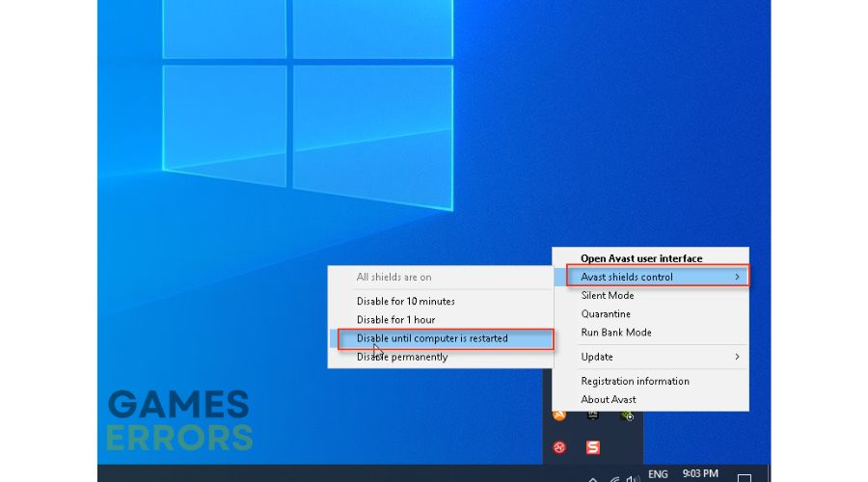Select Avast shields control menu entry
868x482 pixels.
pyautogui.click(x=652, y=277)
